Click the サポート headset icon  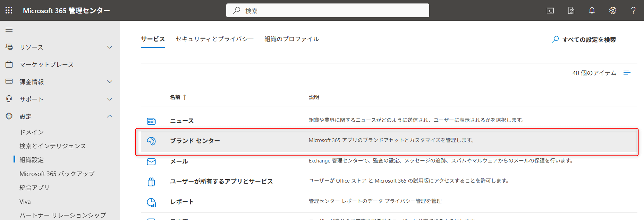[x=9, y=99]
